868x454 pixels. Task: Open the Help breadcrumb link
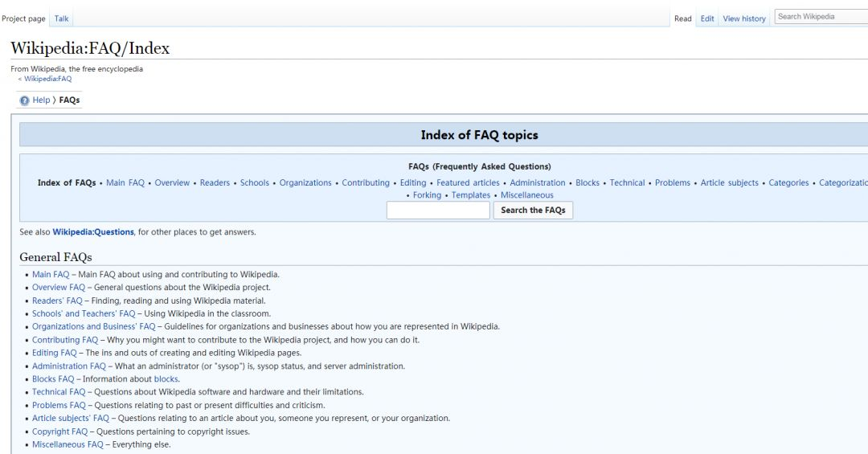[x=41, y=100]
